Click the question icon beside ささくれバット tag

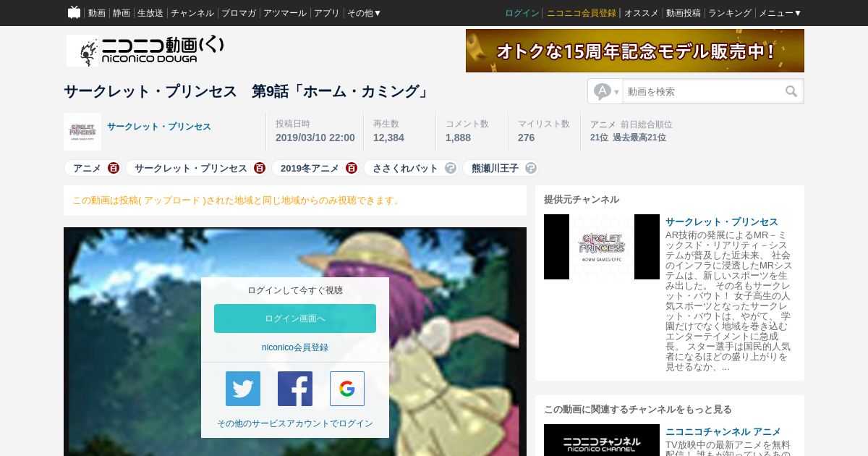pyautogui.click(x=451, y=168)
